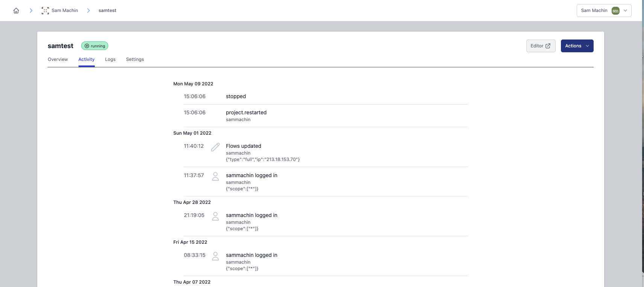Click the green 'sm' user avatar
The image size is (644, 287).
click(x=615, y=11)
